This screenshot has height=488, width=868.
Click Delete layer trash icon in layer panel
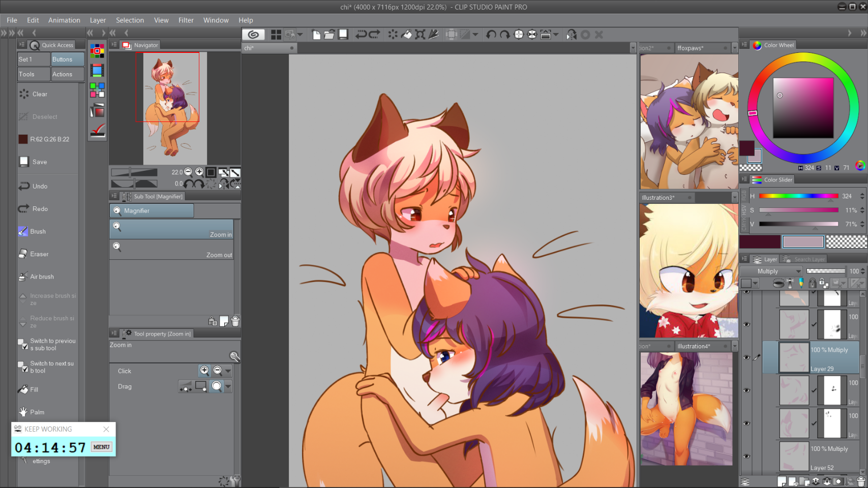861,481
